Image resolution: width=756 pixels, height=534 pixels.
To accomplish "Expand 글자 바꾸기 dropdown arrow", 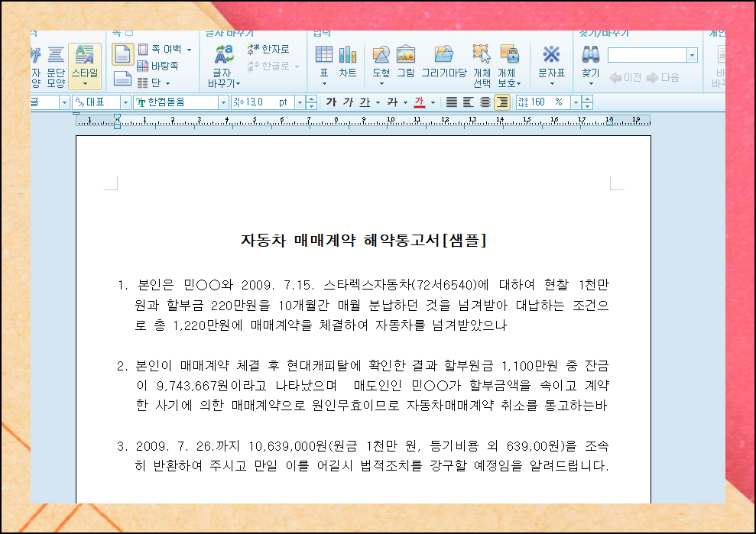I will [238, 84].
